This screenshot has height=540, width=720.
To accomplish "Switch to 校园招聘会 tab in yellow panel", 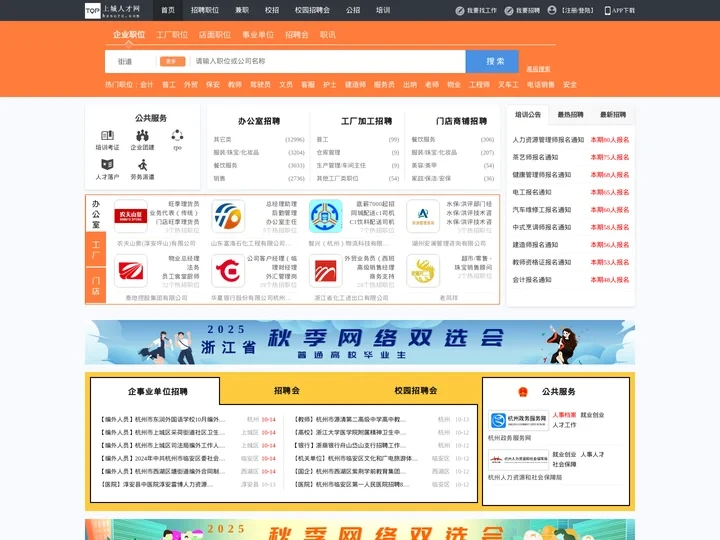I will [x=416, y=391].
